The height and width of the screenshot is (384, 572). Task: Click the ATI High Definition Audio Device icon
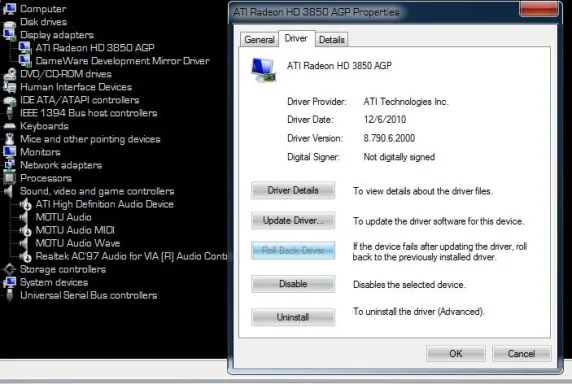(25, 204)
